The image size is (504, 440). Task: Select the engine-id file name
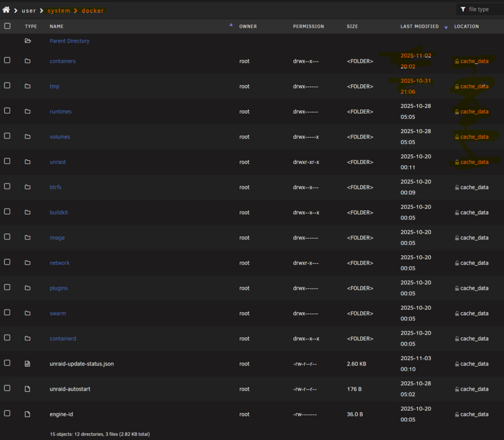click(61, 414)
